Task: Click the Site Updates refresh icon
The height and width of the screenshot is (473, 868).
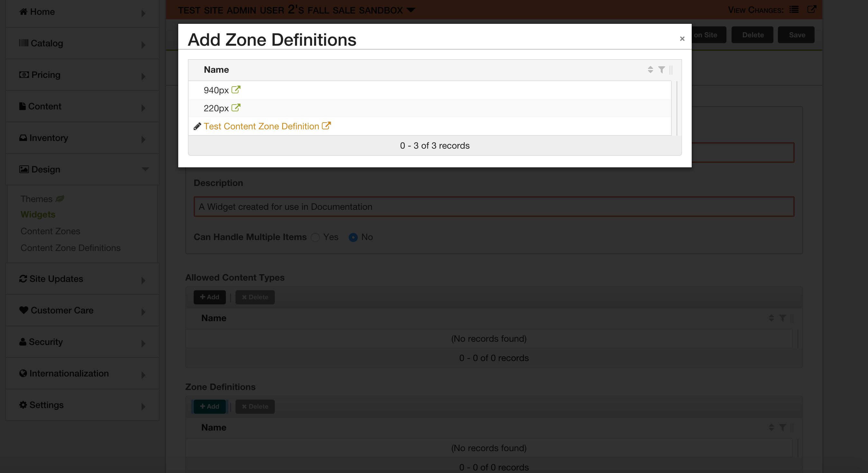Action: [x=23, y=279]
